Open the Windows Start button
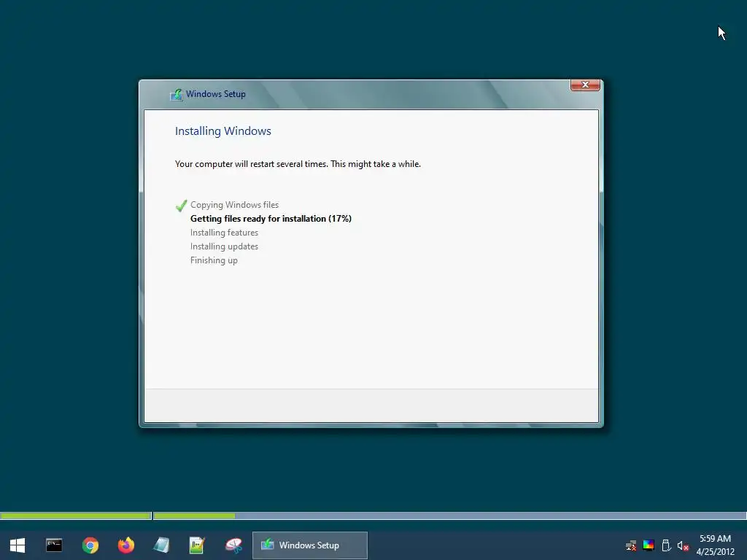Viewport: 747px width, 560px height. tap(18, 545)
